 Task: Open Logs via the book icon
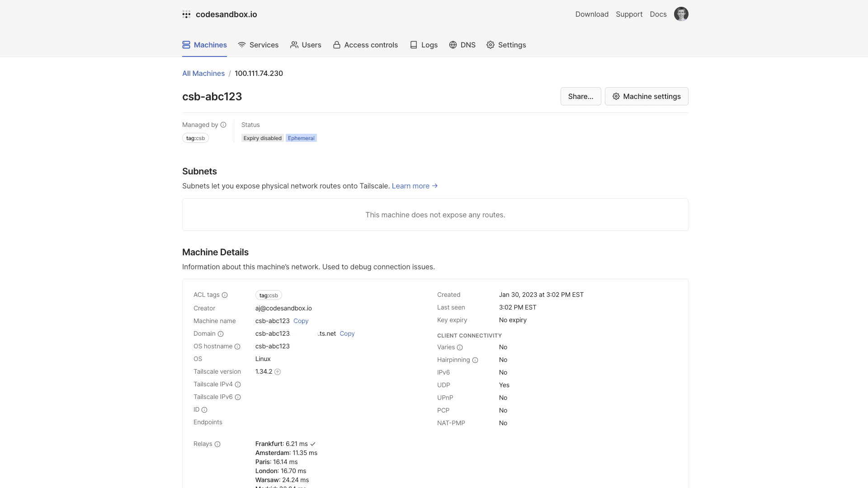(413, 45)
